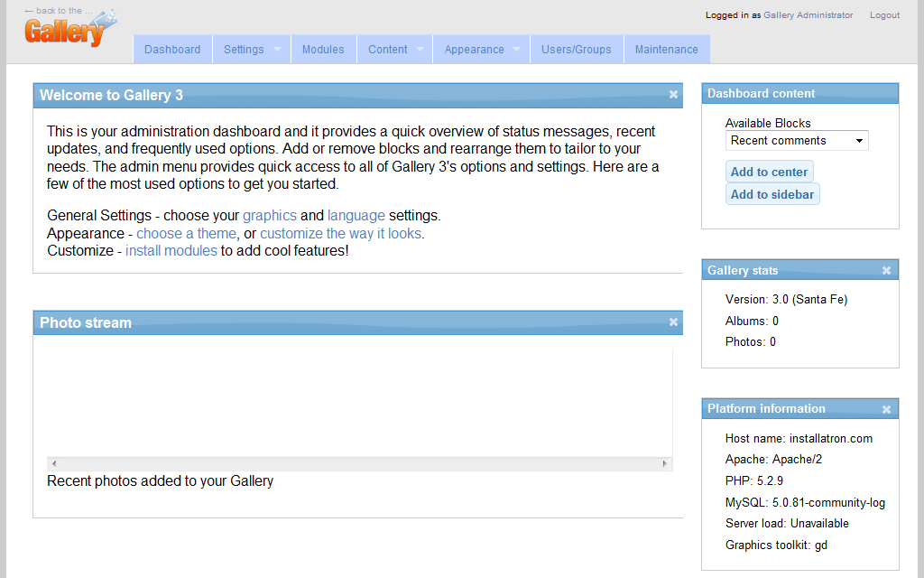Viewport: 924px width, 578px height.
Task: Close the Photo stream block
Action: click(673, 322)
